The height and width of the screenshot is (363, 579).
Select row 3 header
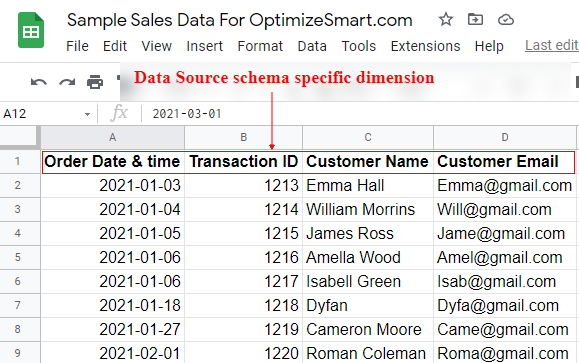(20, 209)
